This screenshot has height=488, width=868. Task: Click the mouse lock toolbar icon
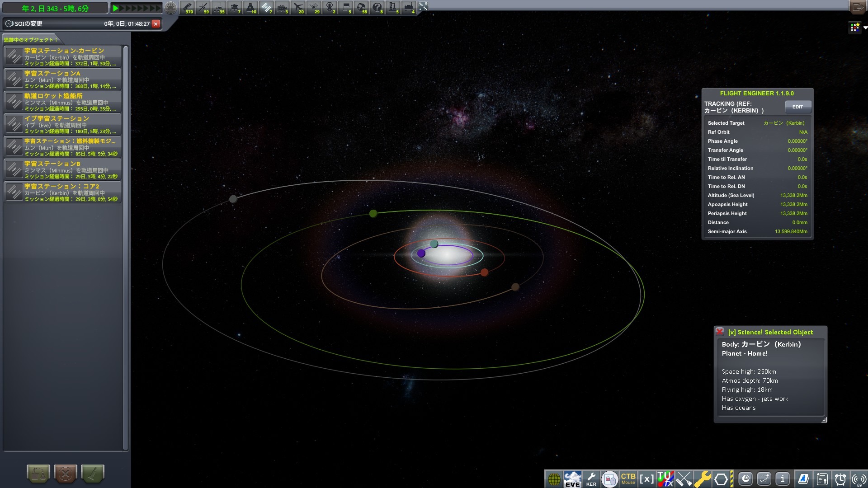click(x=609, y=479)
